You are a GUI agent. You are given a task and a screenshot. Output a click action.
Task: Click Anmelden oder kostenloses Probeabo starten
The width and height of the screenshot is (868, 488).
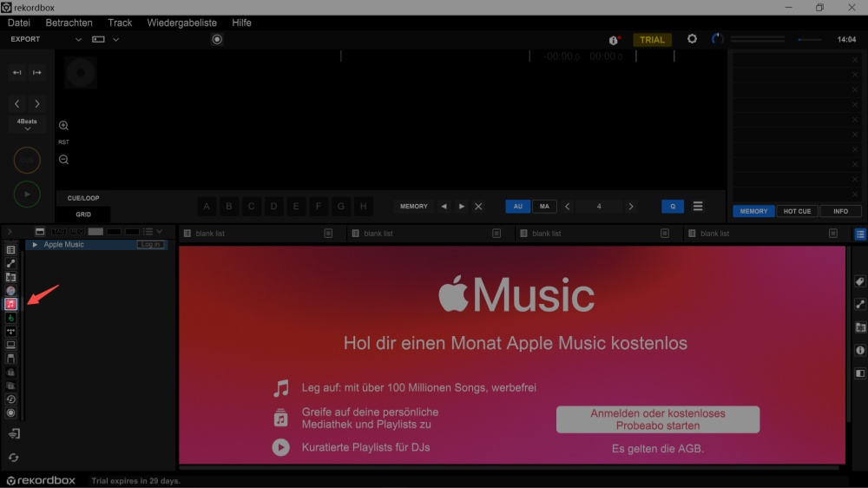point(658,419)
